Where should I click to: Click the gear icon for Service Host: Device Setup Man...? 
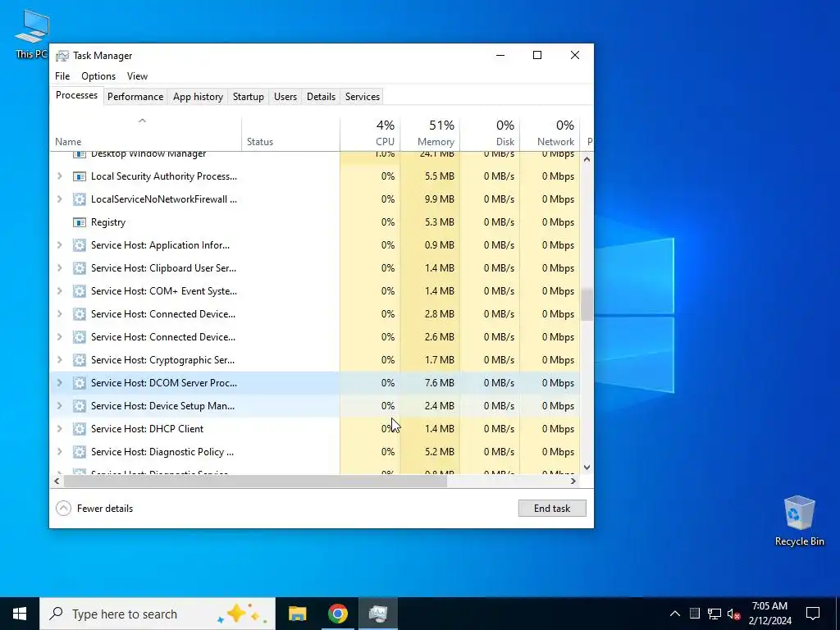[x=80, y=406]
